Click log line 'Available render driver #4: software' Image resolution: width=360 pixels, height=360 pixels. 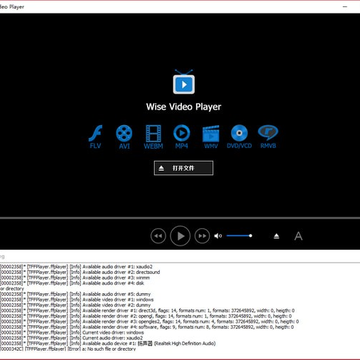(147, 327)
